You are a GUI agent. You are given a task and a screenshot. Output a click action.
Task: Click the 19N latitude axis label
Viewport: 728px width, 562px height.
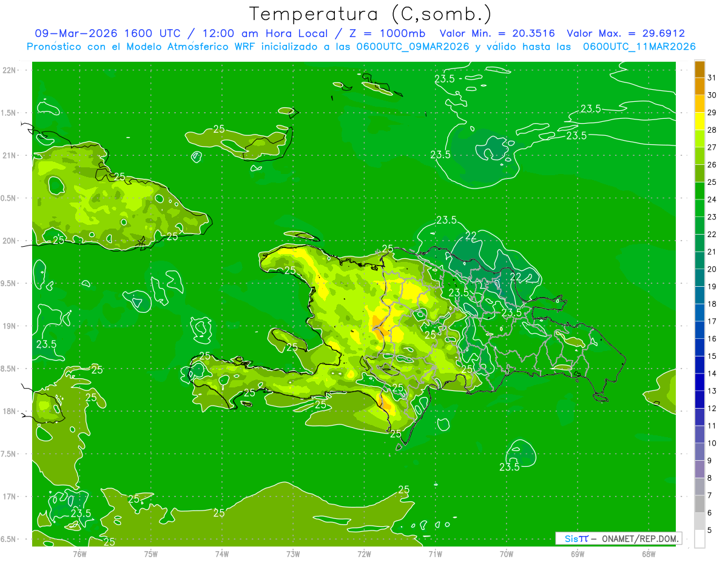9,326
